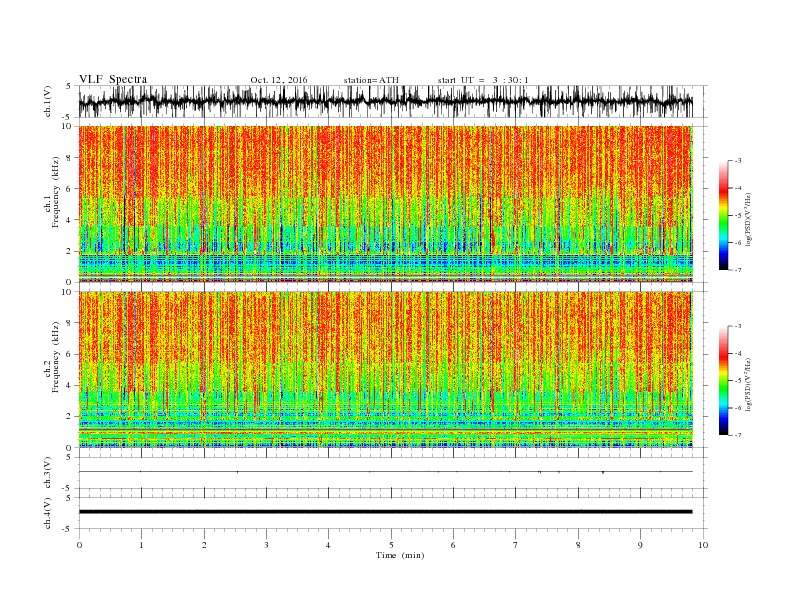This screenshot has width=792, height=612.
Task: Click ch.1 spectrogram frequency tick "4"
Action: pyautogui.click(x=69, y=220)
